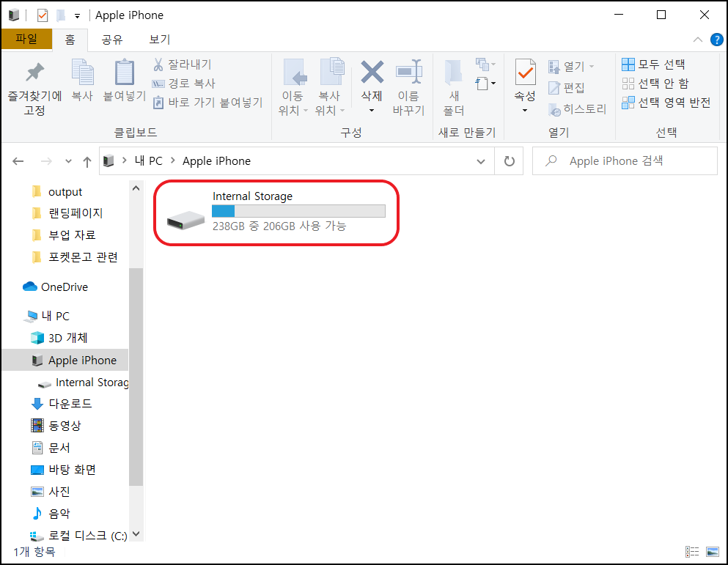The height and width of the screenshot is (565, 728).
Task: Open the blue Help question icon
Action: (x=716, y=40)
